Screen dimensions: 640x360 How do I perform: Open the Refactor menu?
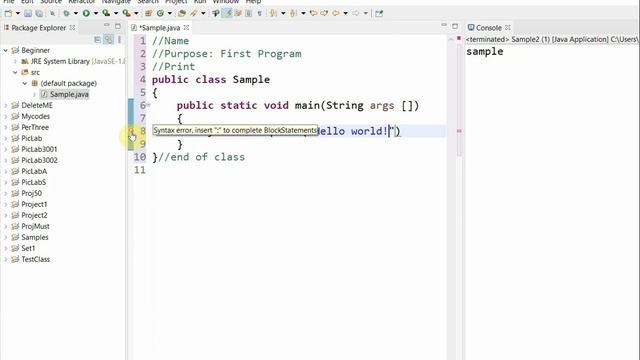[x=82, y=2]
